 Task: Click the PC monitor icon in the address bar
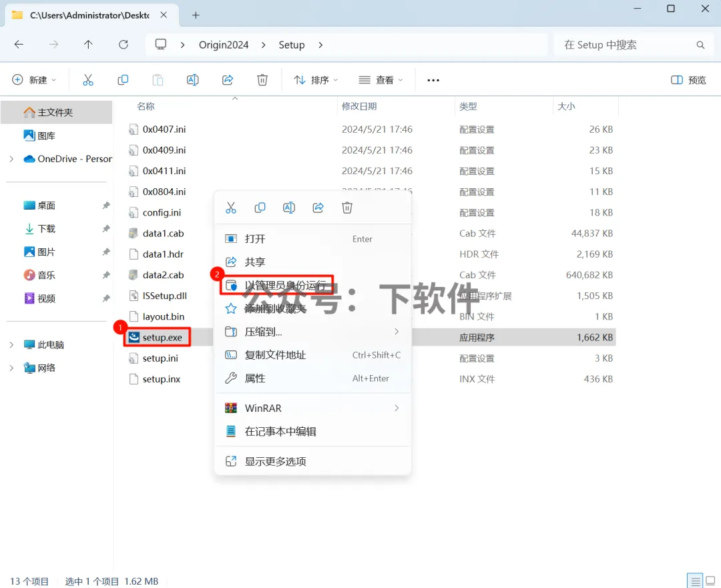point(160,45)
